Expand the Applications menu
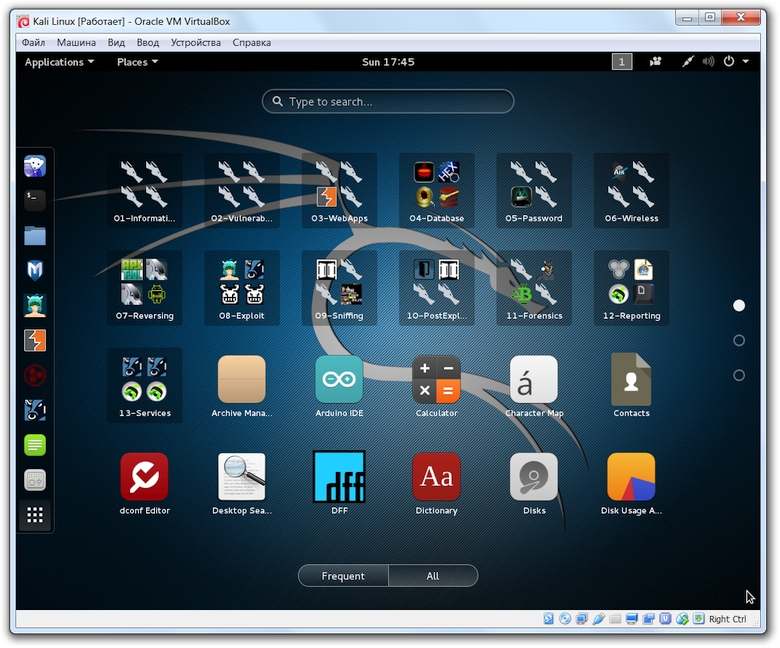This screenshot has width=780, height=648. [59, 62]
